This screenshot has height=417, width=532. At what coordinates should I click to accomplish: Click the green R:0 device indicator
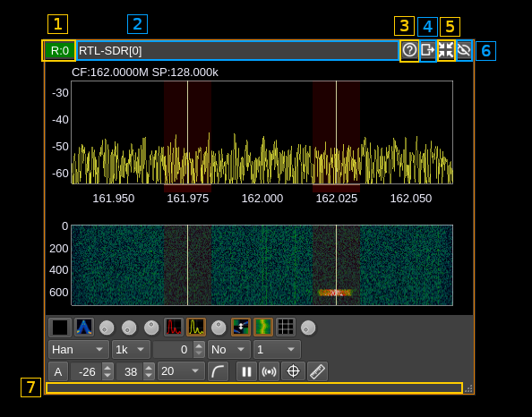pyautogui.click(x=59, y=50)
